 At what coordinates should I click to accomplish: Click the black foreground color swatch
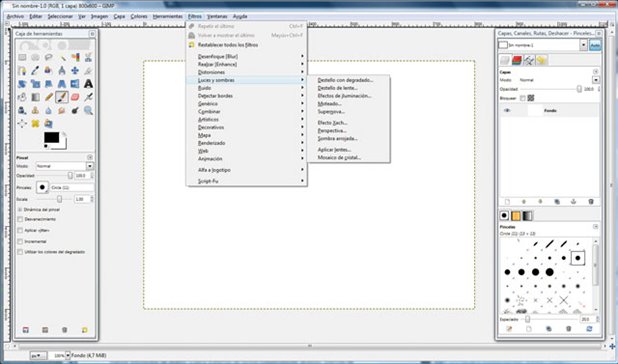pyautogui.click(x=51, y=138)
